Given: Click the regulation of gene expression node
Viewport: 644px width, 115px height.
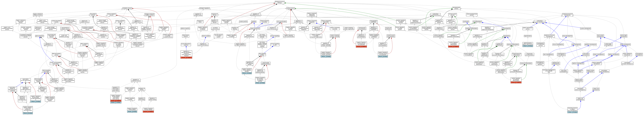Looking at the screenshot, I should (x=48, y=44).
